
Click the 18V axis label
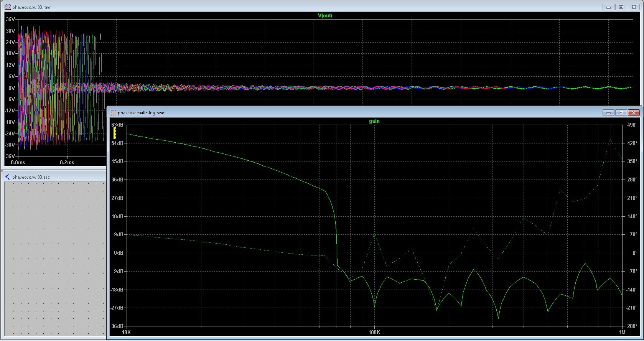[x=10, y=54]
